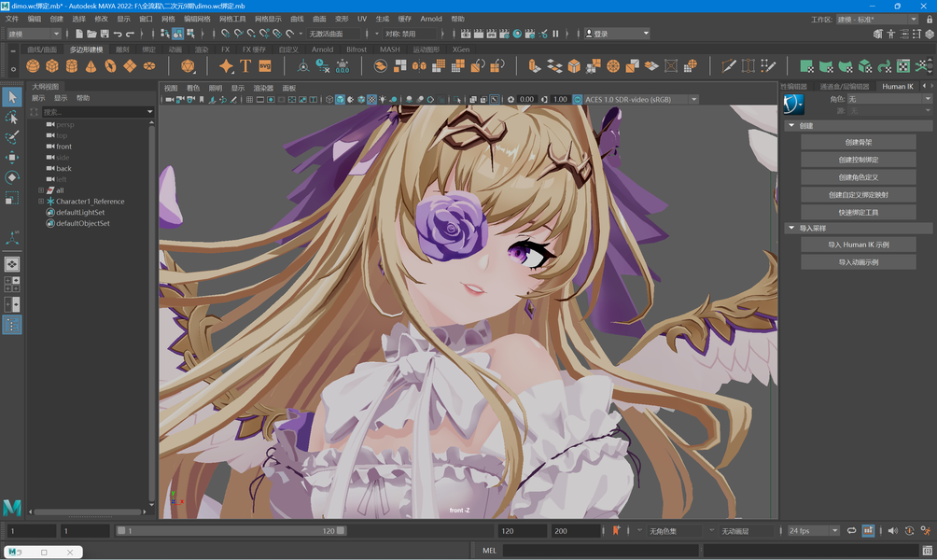Open a scene with folder icon
Image resolution: width=937 pixels, height=560 pixels.
[x=91, y=34]
